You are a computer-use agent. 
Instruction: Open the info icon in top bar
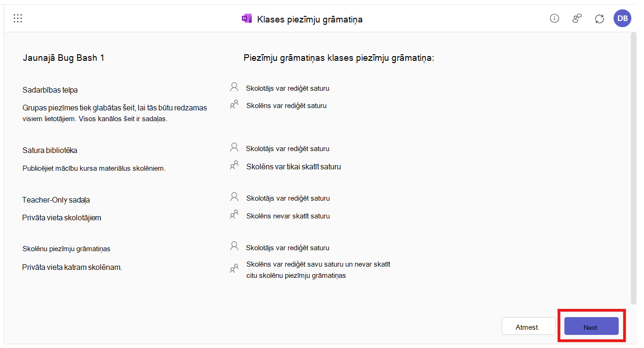(555, 19)
